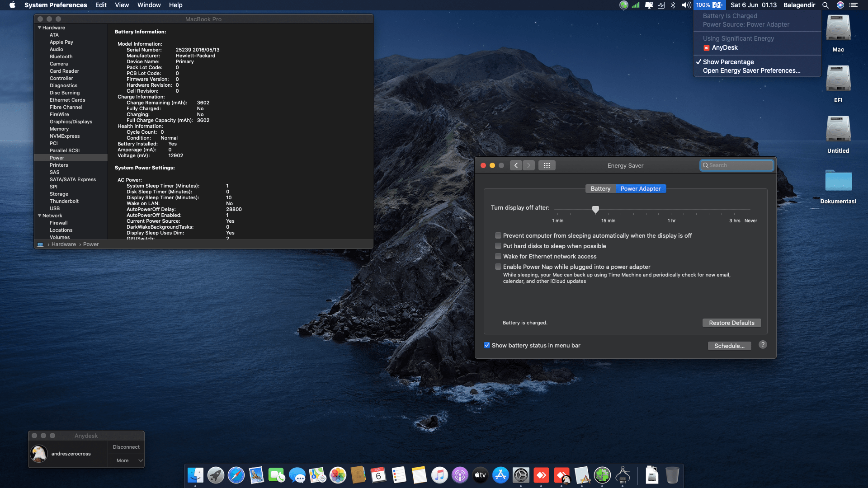Uncheck Show battery status in menu bar

487,345
